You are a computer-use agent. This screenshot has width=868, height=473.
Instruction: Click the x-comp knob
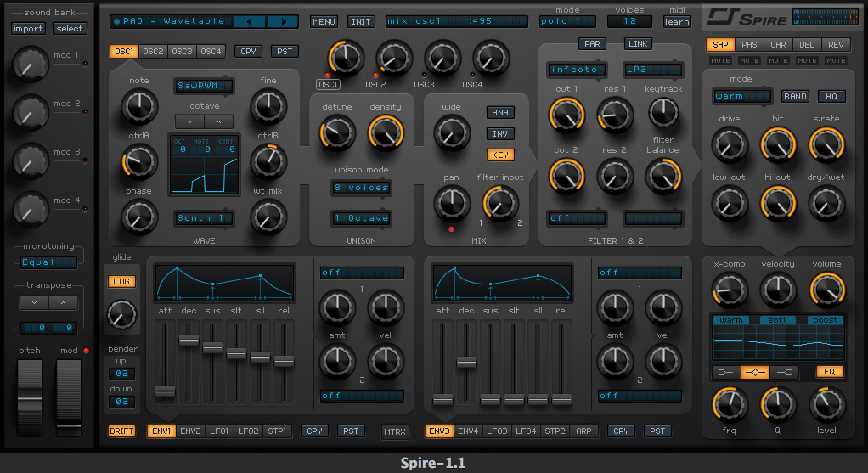point(729,290)
